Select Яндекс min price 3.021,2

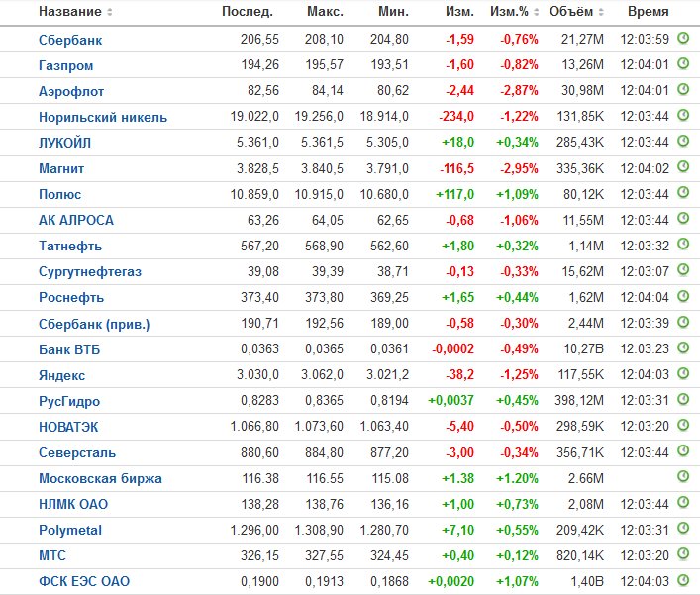pyautogui.click(x=387, y=375)
